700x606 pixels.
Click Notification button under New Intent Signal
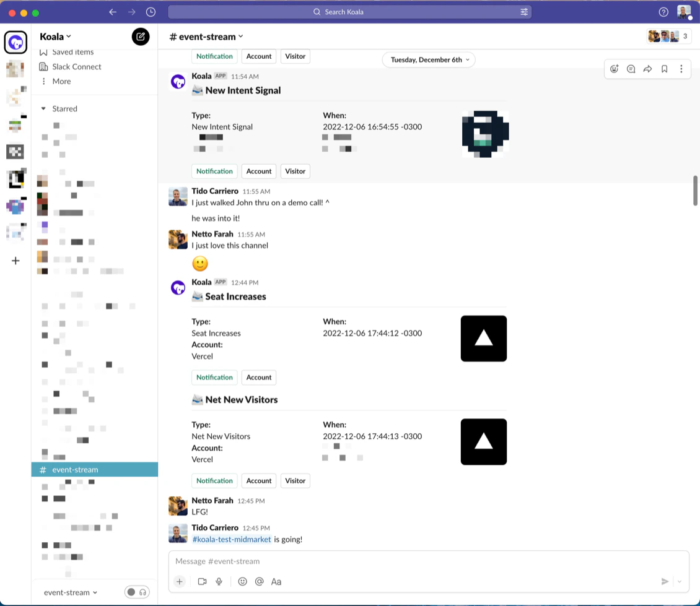tap(214, 171)
